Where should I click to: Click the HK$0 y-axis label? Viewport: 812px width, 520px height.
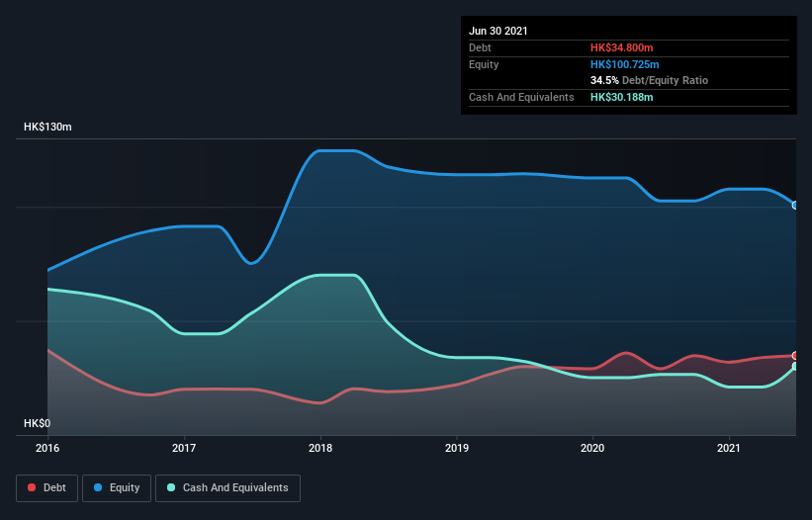(x=38, y=423)
